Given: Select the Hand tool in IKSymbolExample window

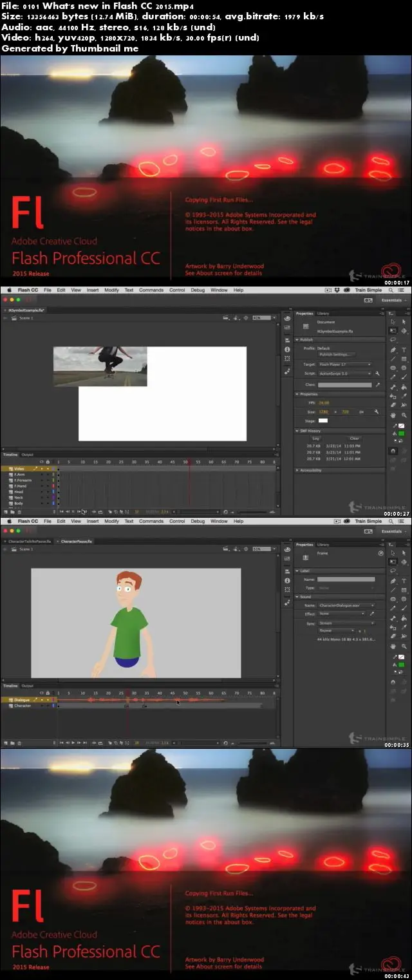Looking at the screenshot, I should (x=393, y=415).
